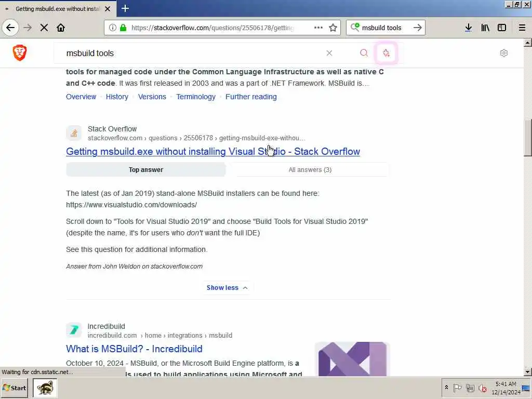Click the scrollbar down arrow
This screenshot has height=399, width=532.
tap(527, 372)
